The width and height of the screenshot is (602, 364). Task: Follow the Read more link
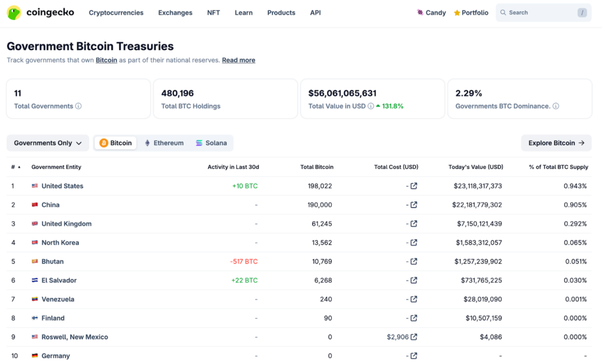238,60
